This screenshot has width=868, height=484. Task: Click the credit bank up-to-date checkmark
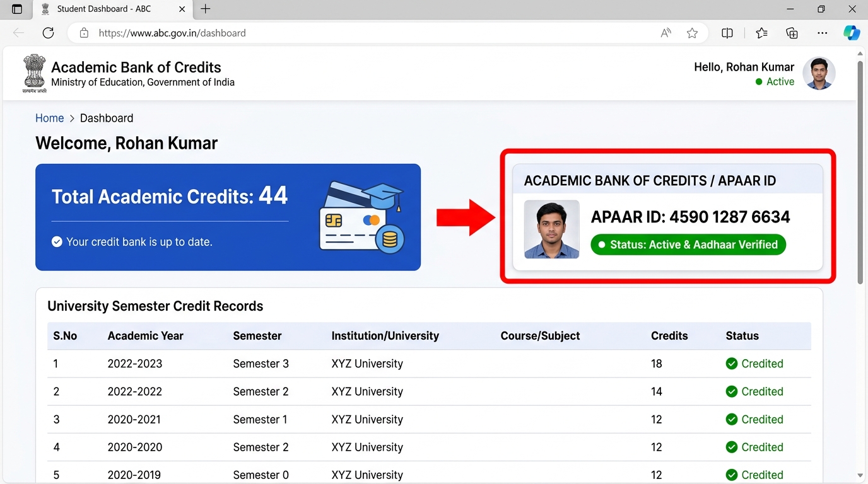click(57, 241)
